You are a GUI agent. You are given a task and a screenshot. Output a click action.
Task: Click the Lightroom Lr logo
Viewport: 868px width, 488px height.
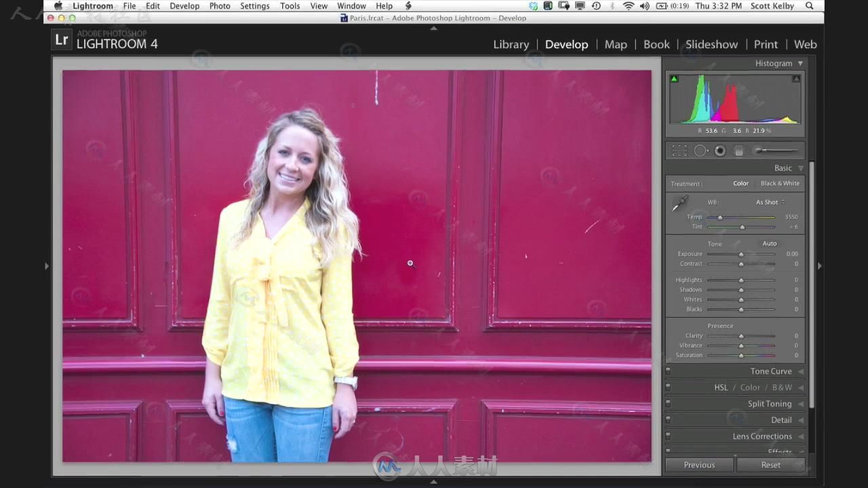62,39
